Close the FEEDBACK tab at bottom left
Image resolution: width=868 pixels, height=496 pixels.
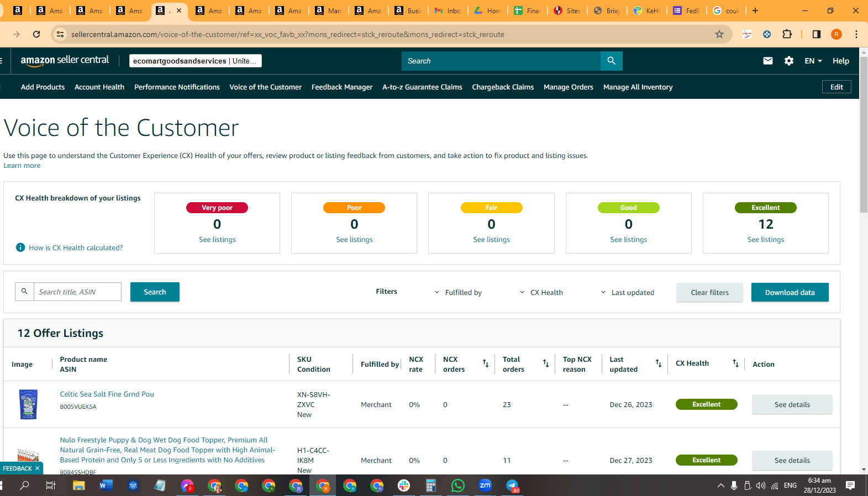(x=37, y=468)
